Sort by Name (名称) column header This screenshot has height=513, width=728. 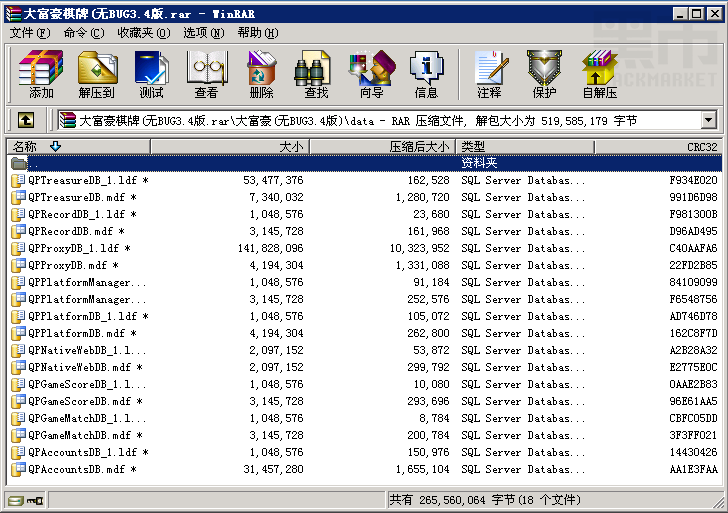79,147
